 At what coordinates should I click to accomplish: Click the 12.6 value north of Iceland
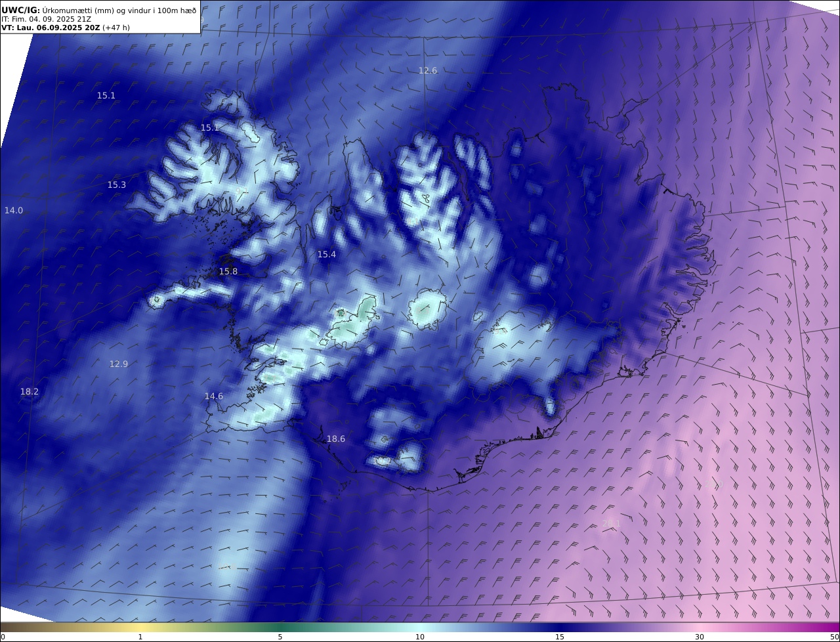pos(428,70)
